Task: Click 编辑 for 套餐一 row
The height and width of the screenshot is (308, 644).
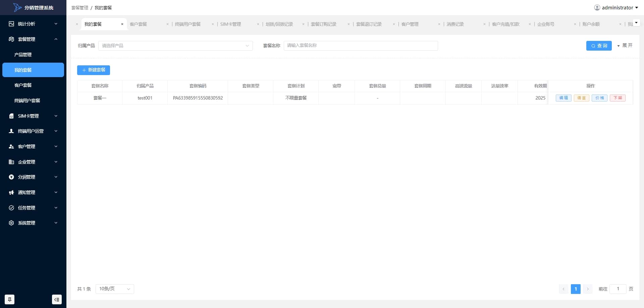Action: coord(563,98)
